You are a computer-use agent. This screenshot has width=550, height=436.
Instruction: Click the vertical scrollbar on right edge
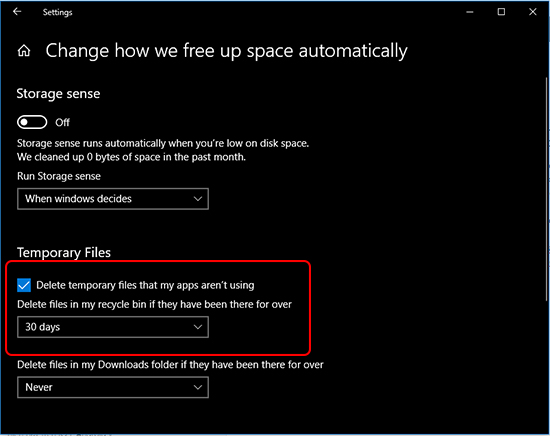click(x=546, y=189)
